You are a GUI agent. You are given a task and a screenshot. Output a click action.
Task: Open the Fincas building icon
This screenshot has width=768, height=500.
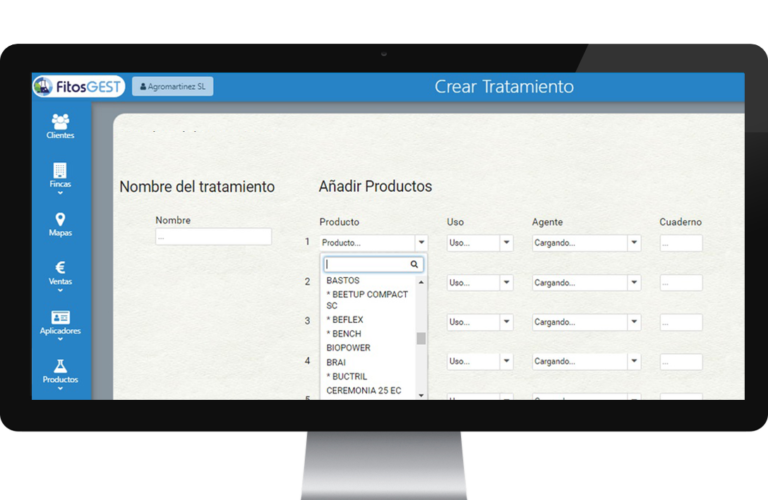point(60,170)
